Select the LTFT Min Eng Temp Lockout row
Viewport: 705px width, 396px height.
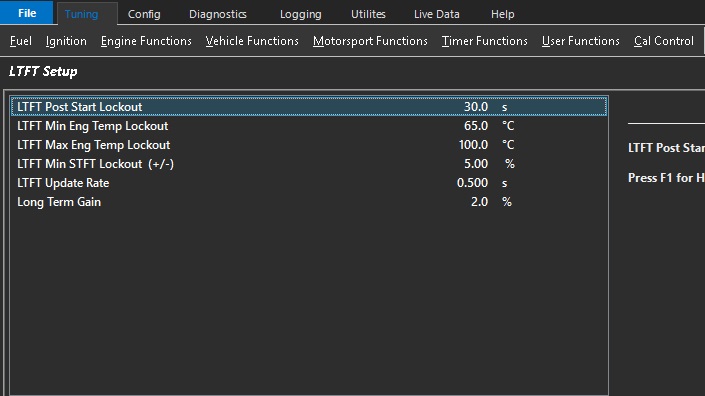[309, 126]
